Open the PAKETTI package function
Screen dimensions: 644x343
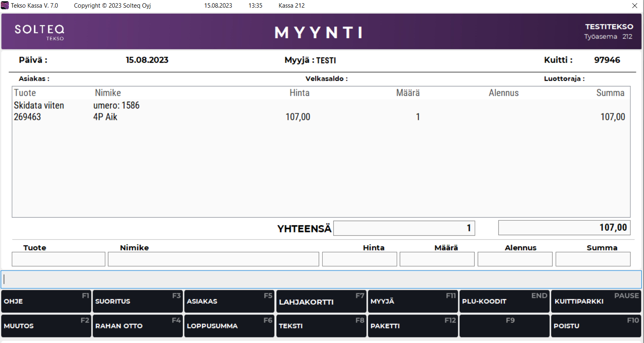click(413, 326)
